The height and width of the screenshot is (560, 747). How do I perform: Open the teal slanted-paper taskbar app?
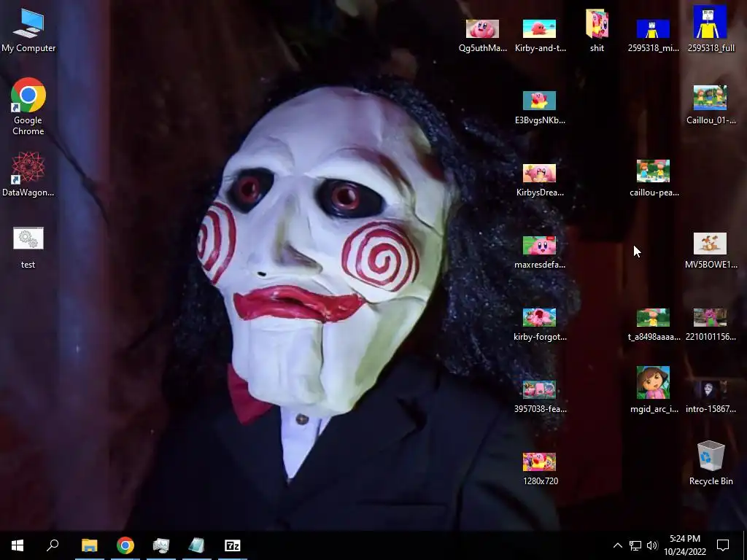point(197,545)
